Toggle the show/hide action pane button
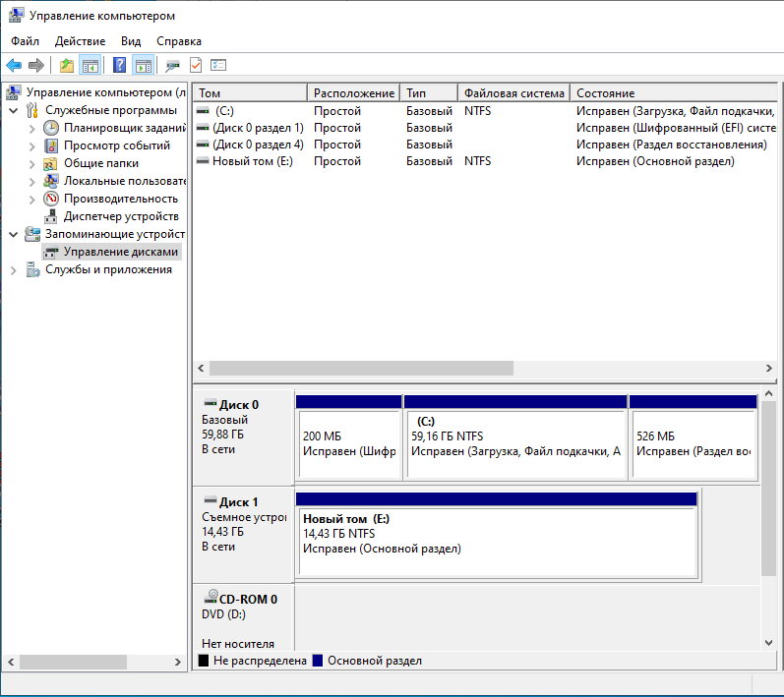784x697 pixels. coord(143,66)
